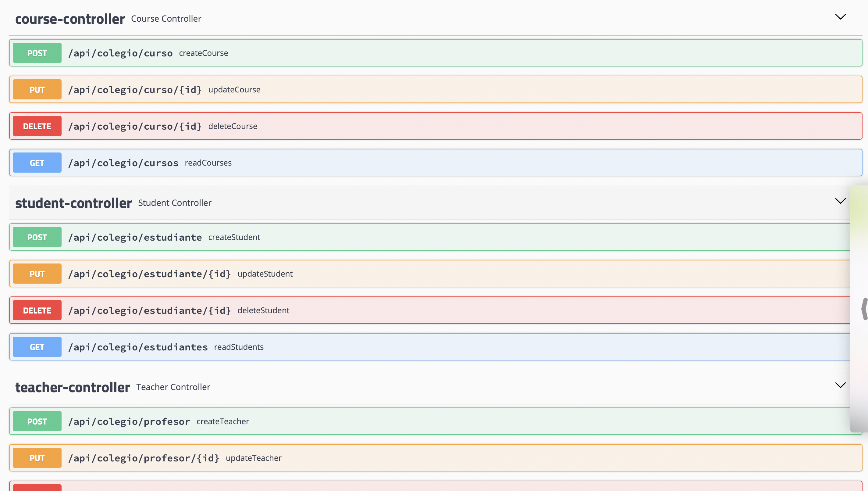Click the DELETE badge for deleteStudent
This screenshot has width=868, height=491.
point(37,310)
